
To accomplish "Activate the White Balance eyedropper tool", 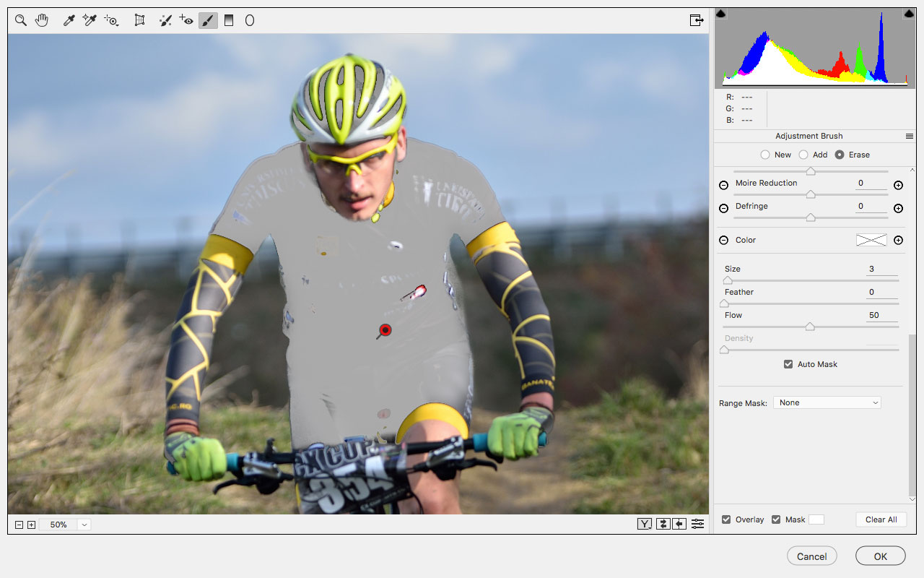I will coord(69,20).
